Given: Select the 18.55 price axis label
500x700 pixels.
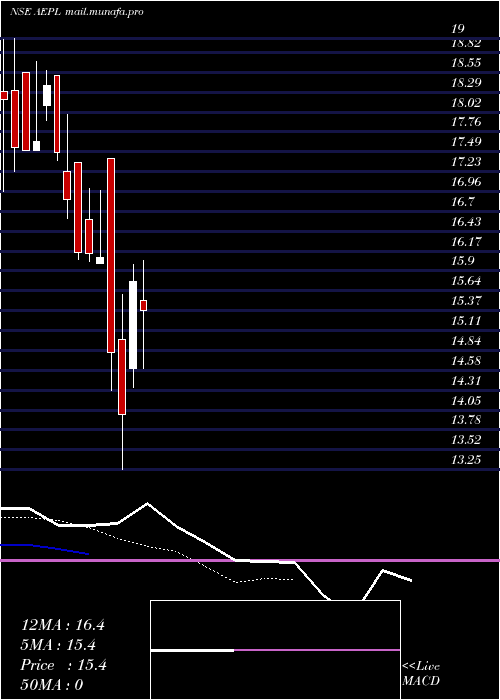Looking at the screenshot, I should click(466, 63).
